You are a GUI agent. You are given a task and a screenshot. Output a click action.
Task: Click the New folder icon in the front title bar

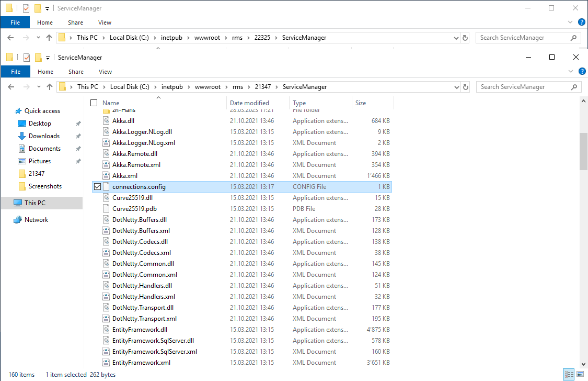[x=38, y=58]
